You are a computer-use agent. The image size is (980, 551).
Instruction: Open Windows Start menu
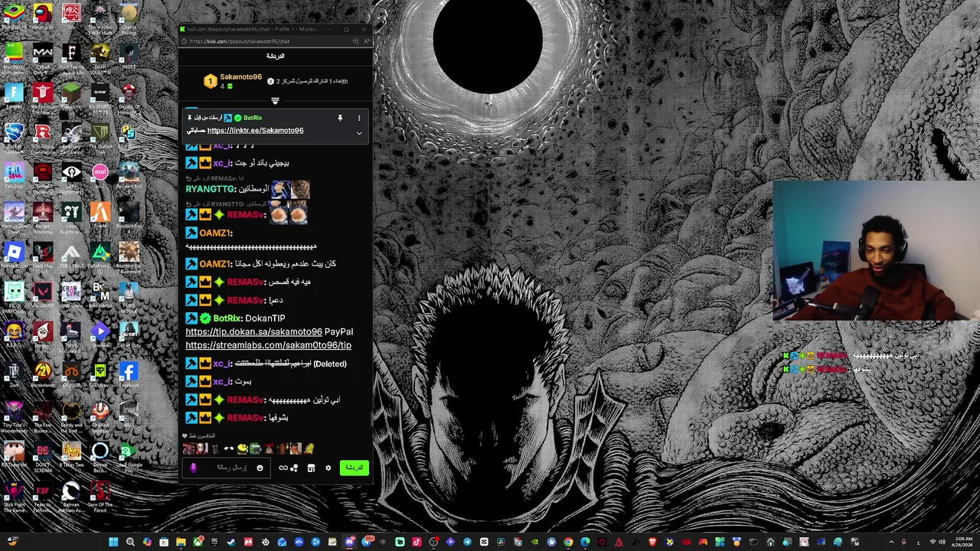(x=113, y=543)
